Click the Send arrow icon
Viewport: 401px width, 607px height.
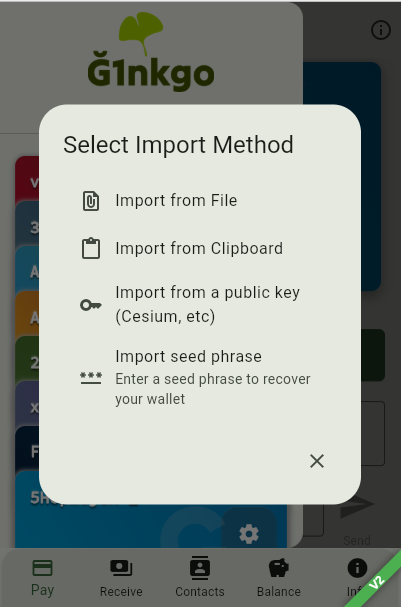tap(357, 506)
